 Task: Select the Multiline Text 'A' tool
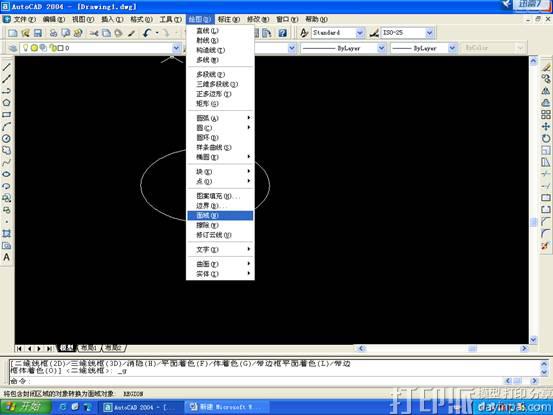click(6, 257)
